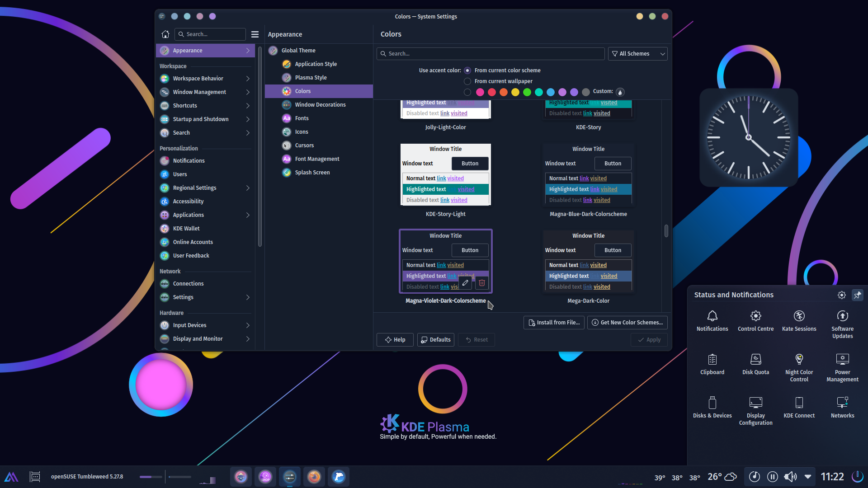Click the taskbar clock showing 11:22
Viewport: 868px width, 488px height.
(832, 477)
